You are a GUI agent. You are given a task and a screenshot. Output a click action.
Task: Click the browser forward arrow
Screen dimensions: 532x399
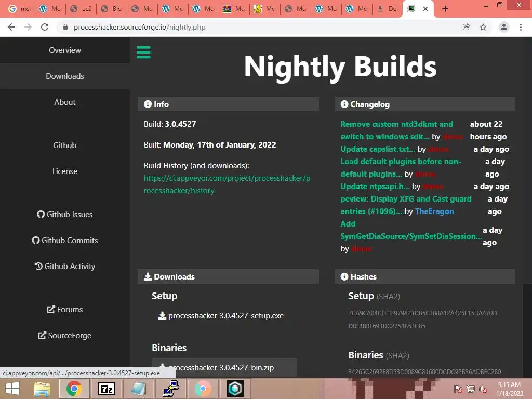pos(28,27)
